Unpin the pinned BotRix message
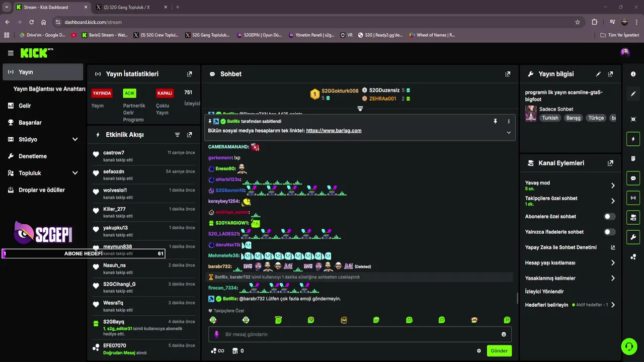This screenshot has height=362, width=644. (495, 121)
